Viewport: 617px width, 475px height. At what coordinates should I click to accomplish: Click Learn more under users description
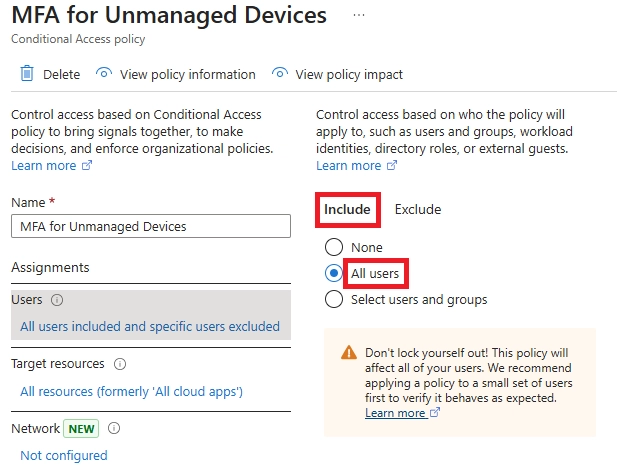click(348, 166)
